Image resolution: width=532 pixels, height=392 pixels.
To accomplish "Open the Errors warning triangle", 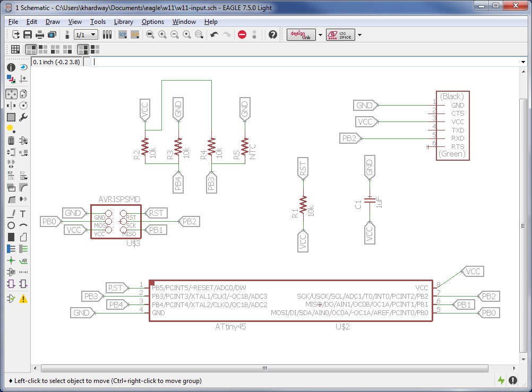I will point(23,299).
